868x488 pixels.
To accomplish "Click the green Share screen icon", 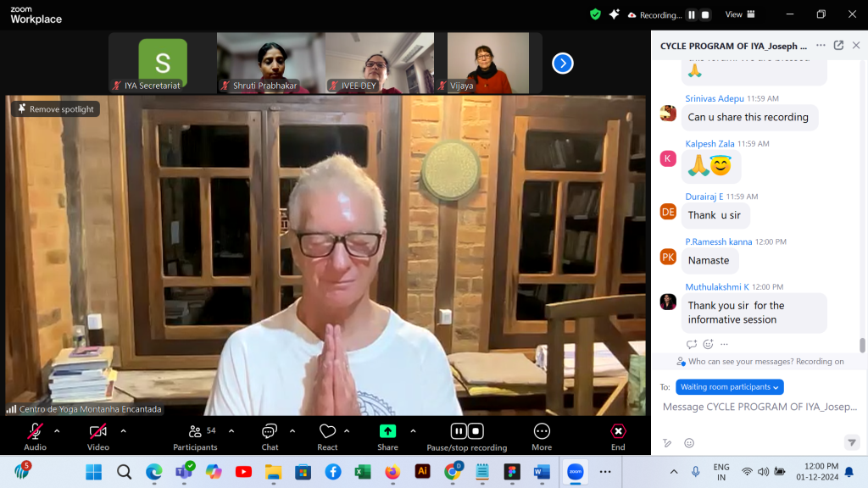I will coord(387,431).
